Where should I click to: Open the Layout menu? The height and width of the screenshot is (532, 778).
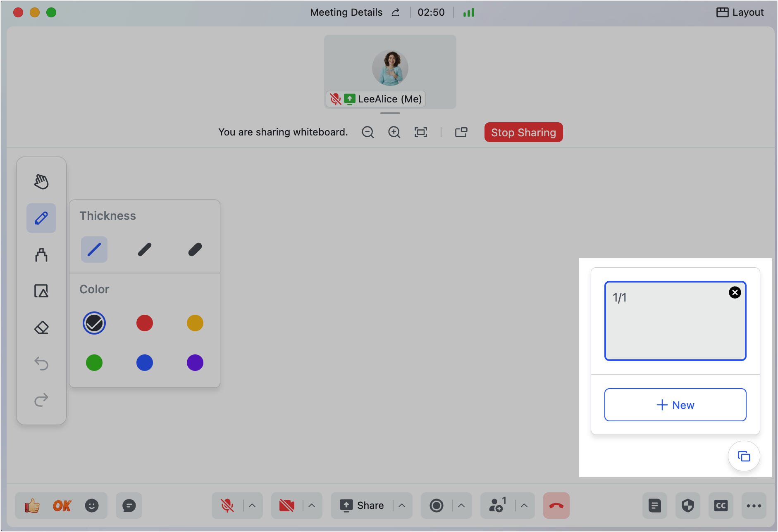pos(740,12)
